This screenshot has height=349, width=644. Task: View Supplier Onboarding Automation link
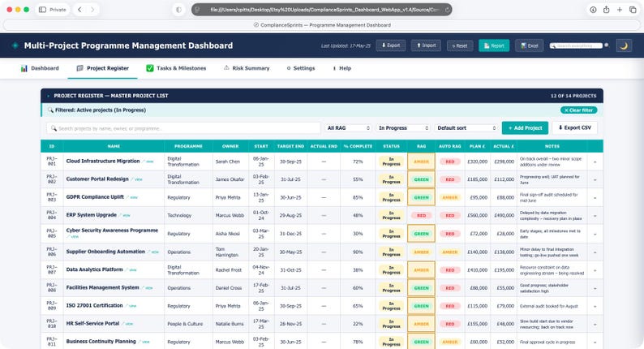point(153,252)
